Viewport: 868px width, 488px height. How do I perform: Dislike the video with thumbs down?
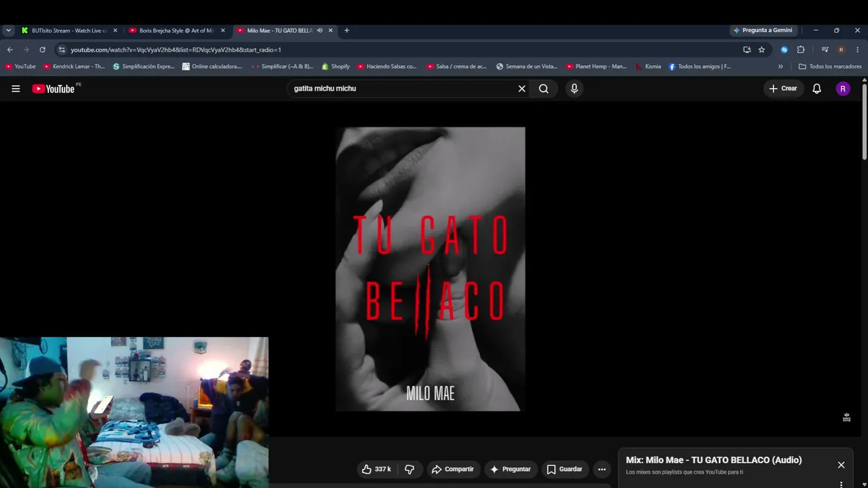coord(409,469)
